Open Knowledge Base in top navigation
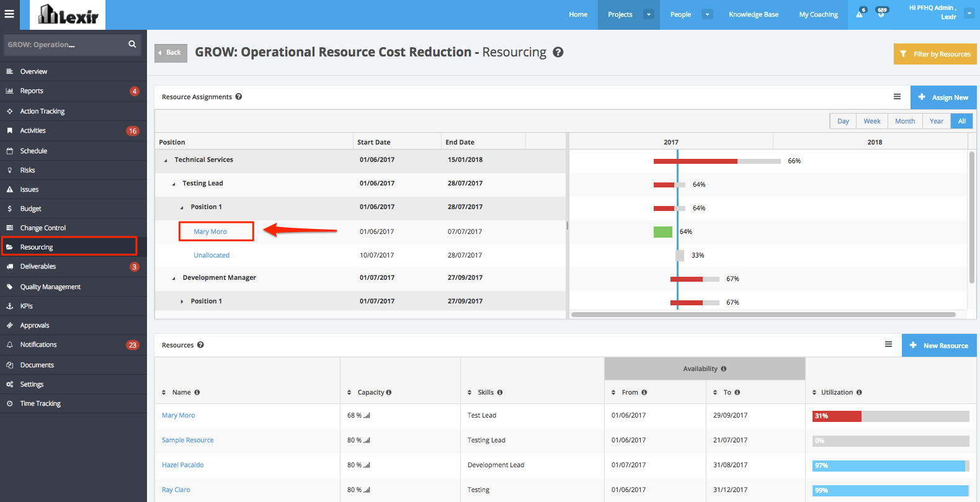The width and height of the screenshot is (980, 502). click(754, 14)
